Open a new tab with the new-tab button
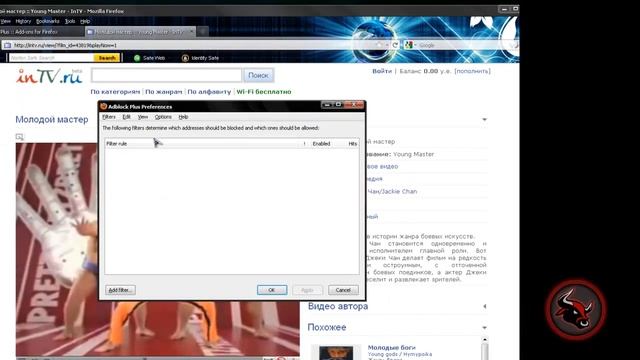 203,31
